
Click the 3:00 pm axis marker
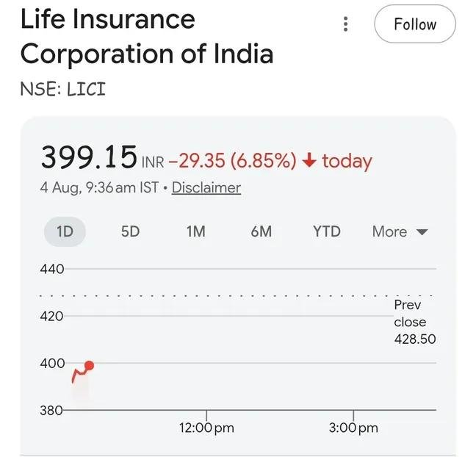pos(353,428)
